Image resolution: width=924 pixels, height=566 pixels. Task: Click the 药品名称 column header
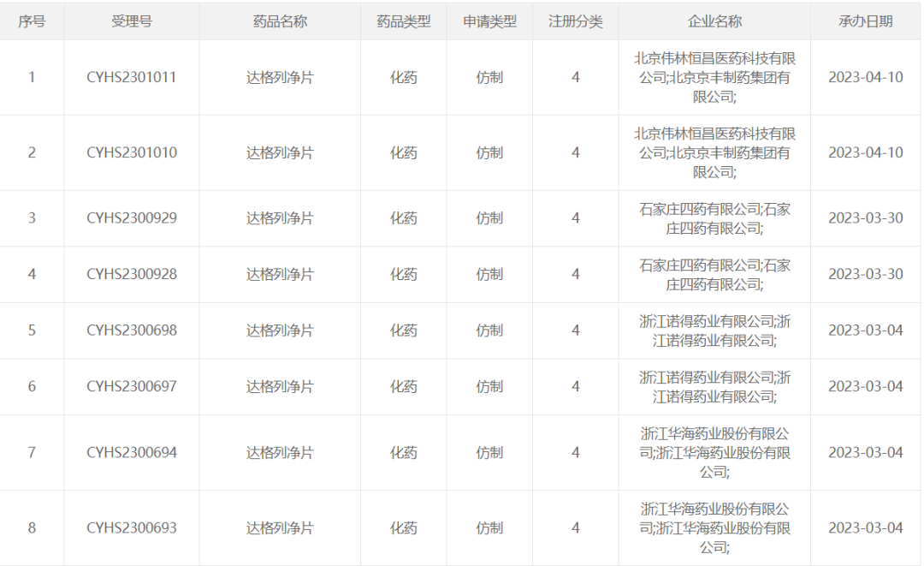pos(280,21)
